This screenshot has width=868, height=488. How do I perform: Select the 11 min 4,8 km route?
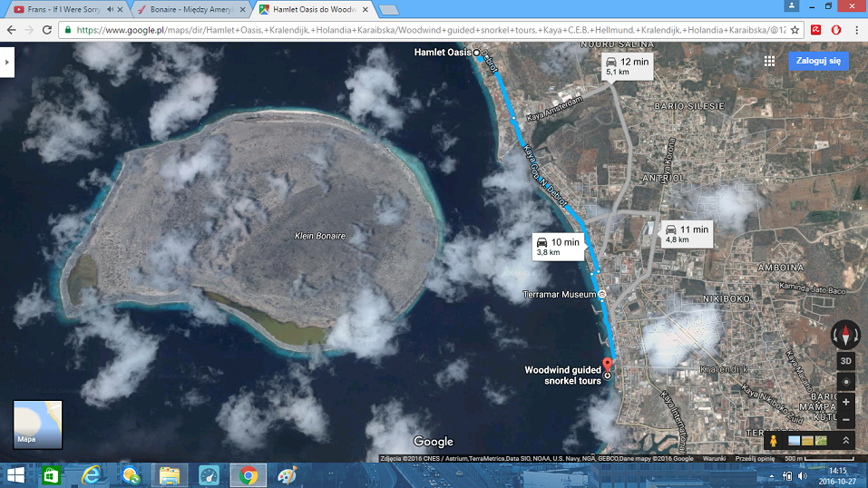687,234
